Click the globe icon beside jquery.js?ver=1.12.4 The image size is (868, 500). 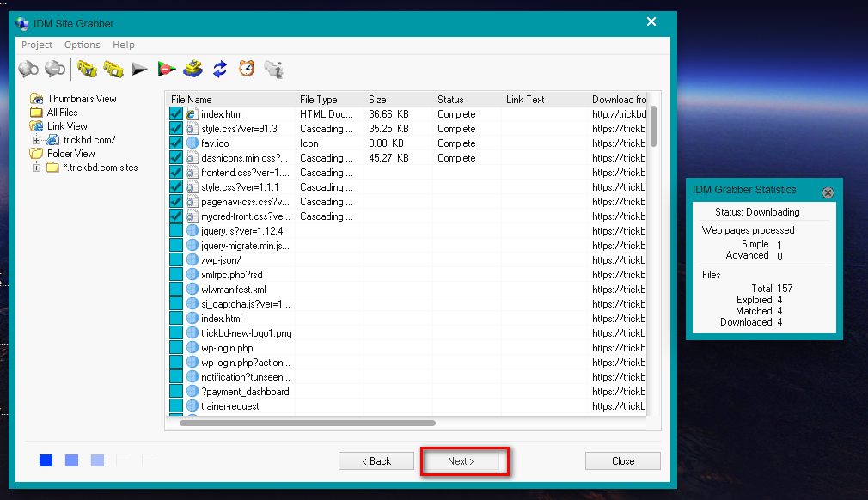click(x=193, y=230)
